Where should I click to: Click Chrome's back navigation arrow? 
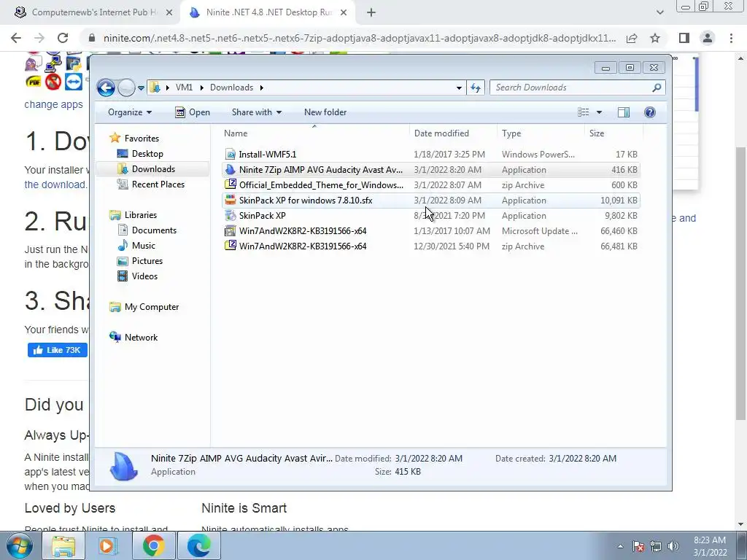(x=16, y=38)
